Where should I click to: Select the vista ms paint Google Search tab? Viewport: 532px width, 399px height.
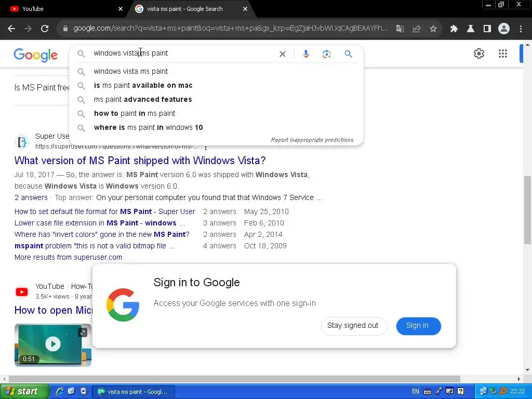click(191, 9)
